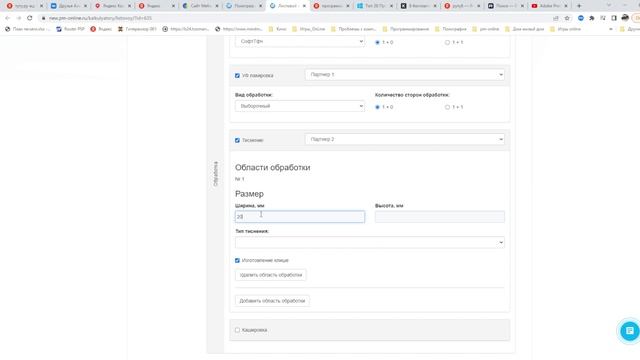640x360 pixels.
Task: Open the Яндекс bookmark in bookmarks bar
Action: coord(101,29)
